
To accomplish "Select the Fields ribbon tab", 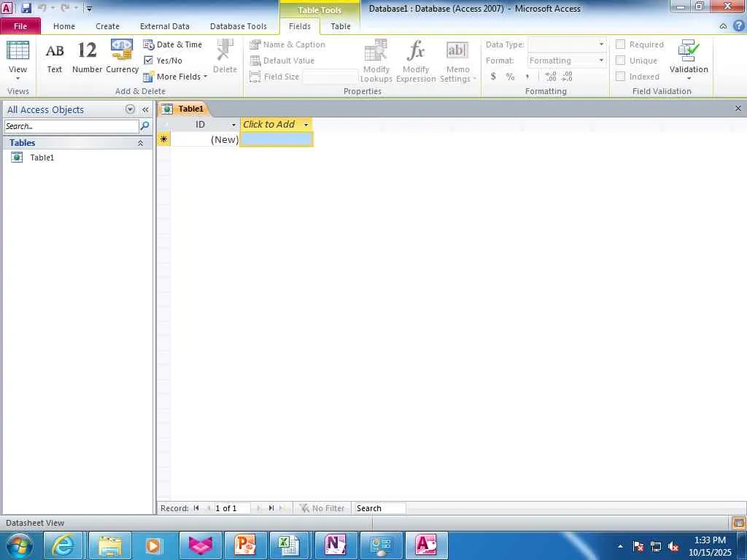I will point(300,26).
